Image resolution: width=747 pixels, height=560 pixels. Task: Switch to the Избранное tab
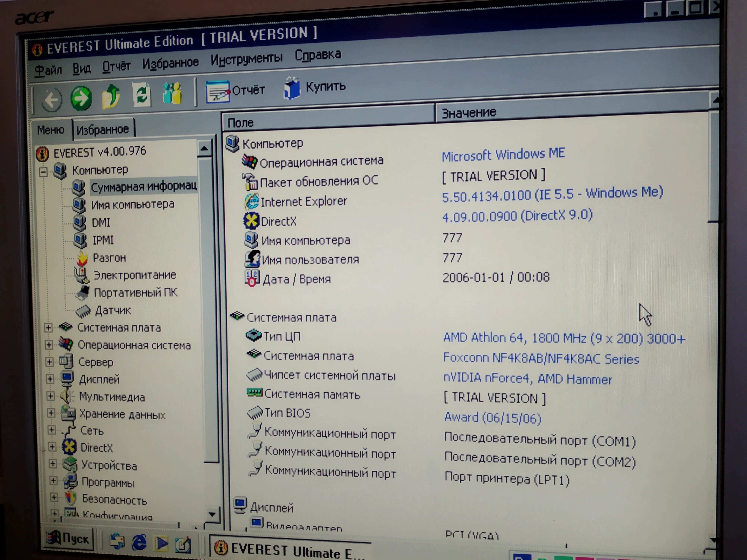click(x=103, y=129)
